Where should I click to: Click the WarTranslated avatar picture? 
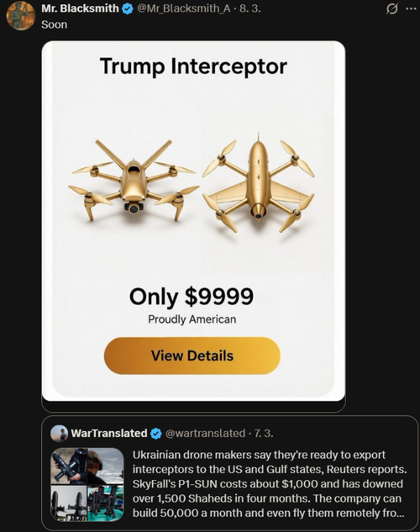59,434
